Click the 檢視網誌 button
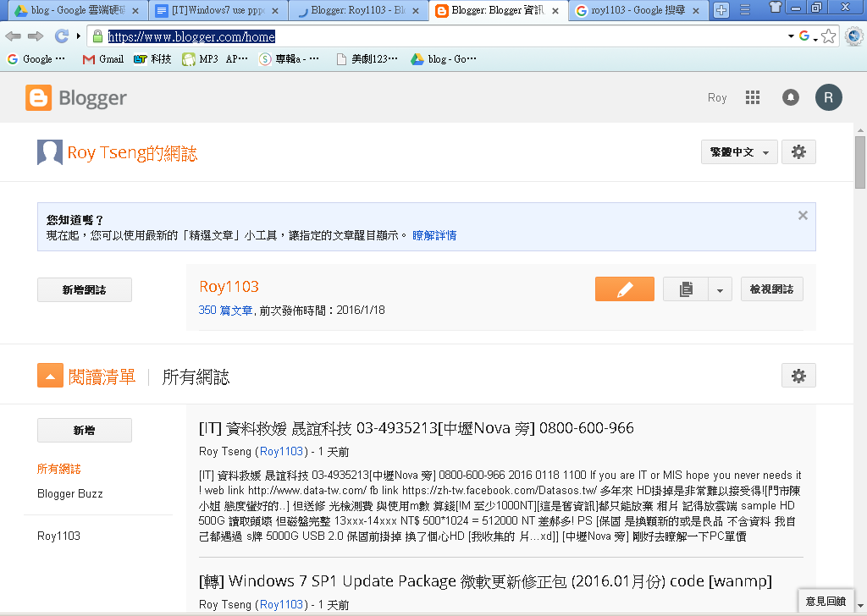 pos(772,289)
